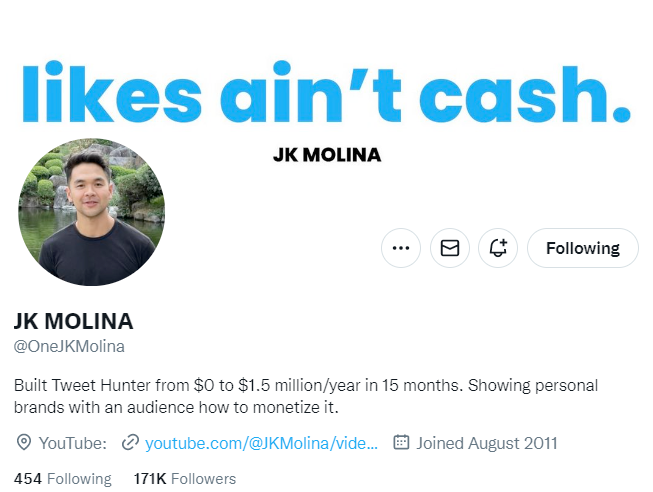Click the @OneJKMolina handle text
653x492 pixels.
pyautogui.click(x=69, y=346)
